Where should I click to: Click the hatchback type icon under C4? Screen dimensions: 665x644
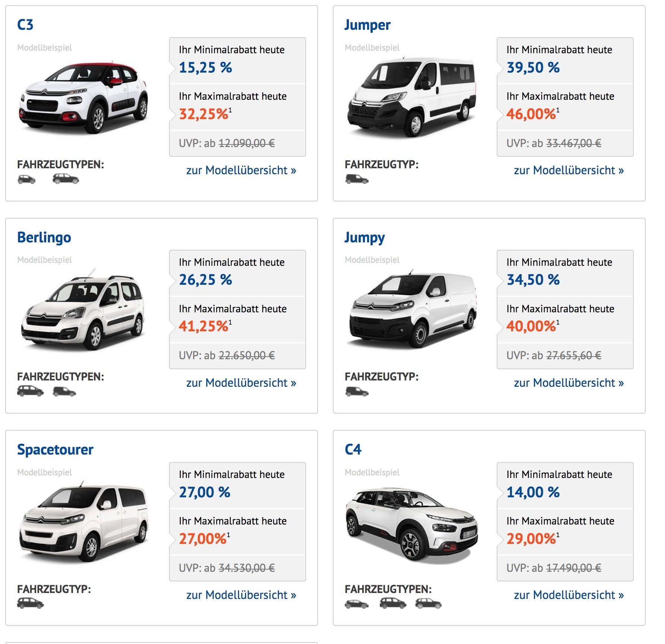(x=357, y=604)
